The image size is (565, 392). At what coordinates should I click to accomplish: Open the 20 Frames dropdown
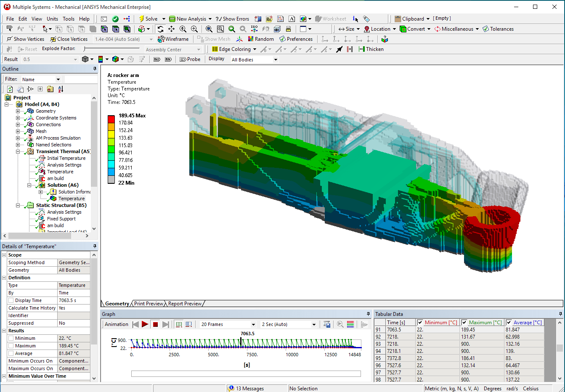(x=253, y=324)
